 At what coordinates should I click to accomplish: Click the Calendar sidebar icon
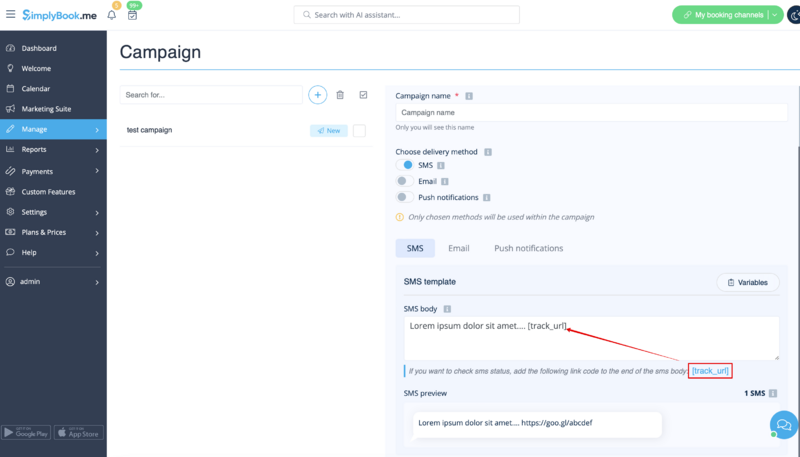(10, 88)
